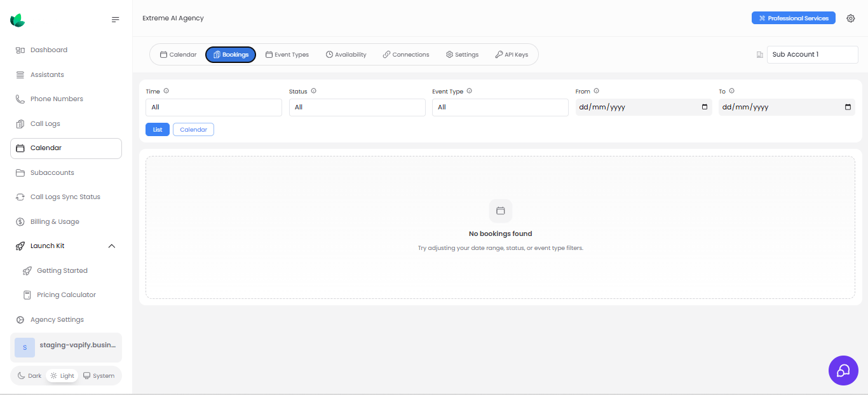Click the From date field
The image size is (868, 395).
point(644,107)
